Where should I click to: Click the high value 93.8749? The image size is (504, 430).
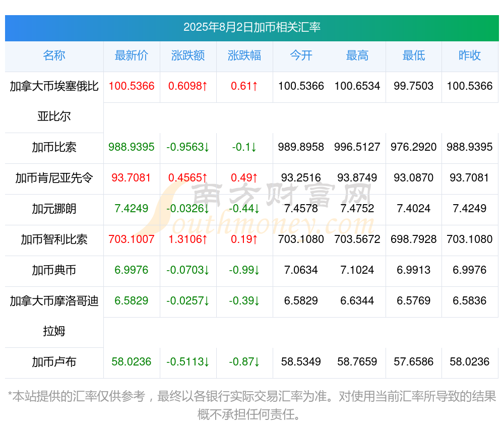(357, 178)
